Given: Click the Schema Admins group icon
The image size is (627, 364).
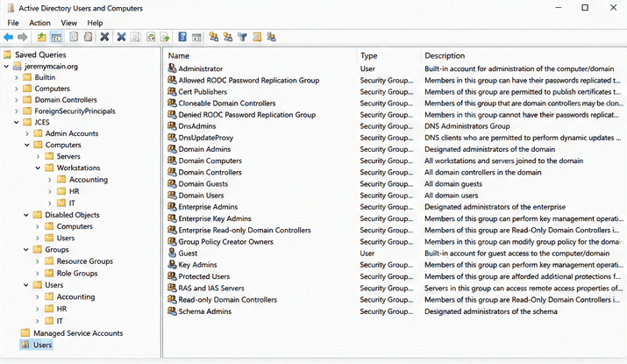Looking at the screenshot, I should pyautogui.click(x=172, y=311).
